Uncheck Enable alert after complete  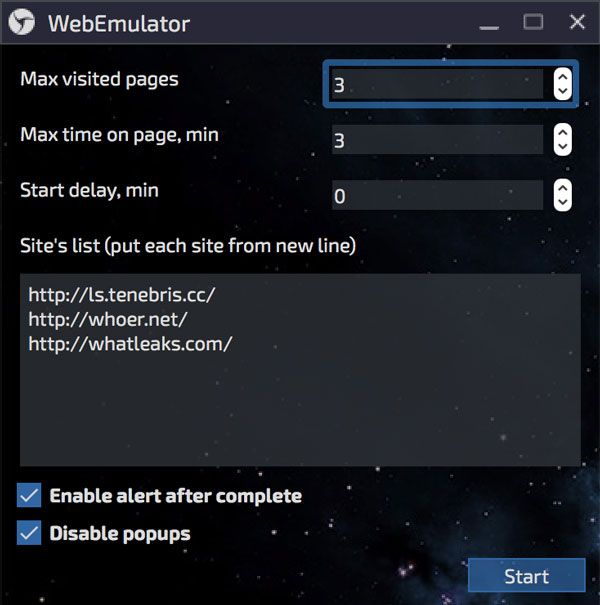[30, 495]
